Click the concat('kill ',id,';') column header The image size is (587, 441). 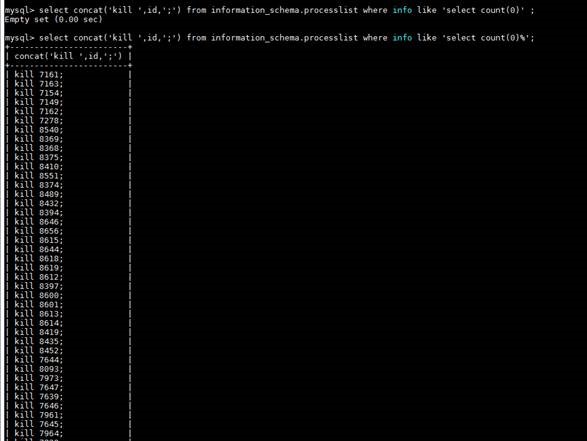68,56
